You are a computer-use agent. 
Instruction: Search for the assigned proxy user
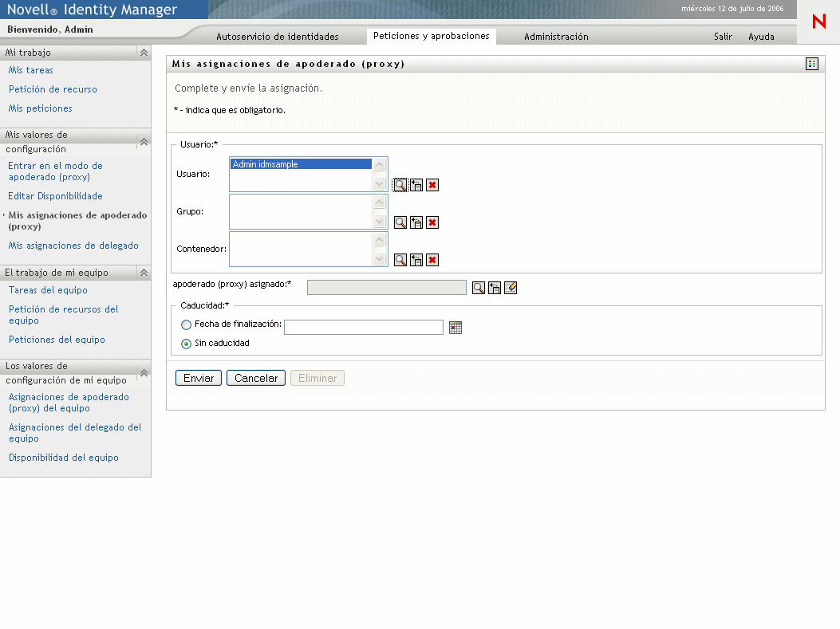click(479, 288)
